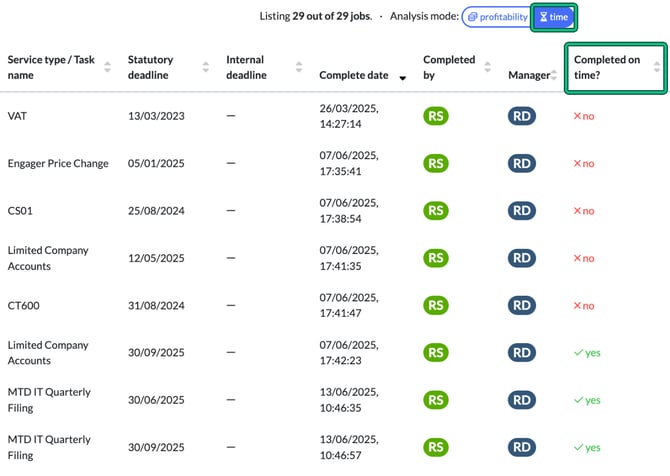Click statutory deadline 13/03/2023
Screen dimensions: 670x476
click(x=156, y=116)
